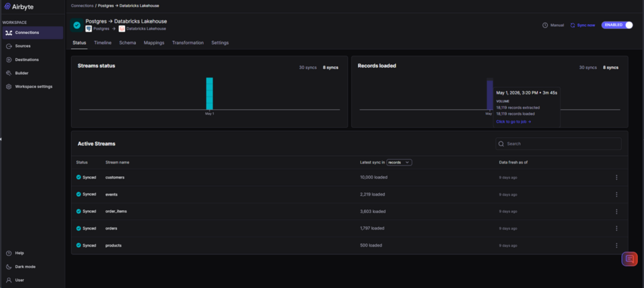Click the Synced status icon for order_items
Screen dimensions: 644x288
(79, 211)
